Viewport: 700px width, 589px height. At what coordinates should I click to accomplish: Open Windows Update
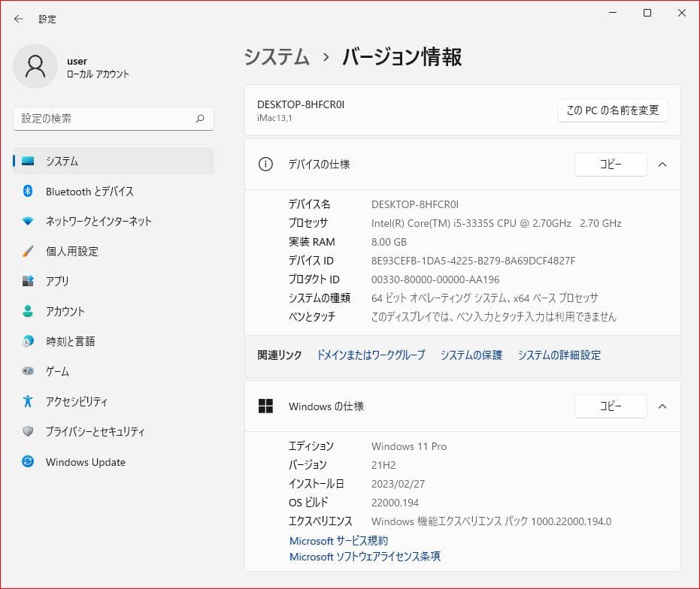pos(84,461)
